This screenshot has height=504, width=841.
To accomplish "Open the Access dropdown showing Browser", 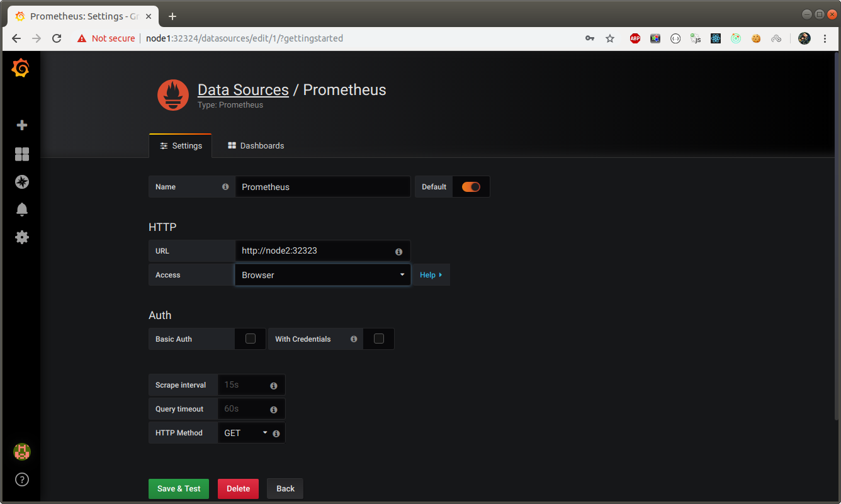I will click(x=323, y=275).
